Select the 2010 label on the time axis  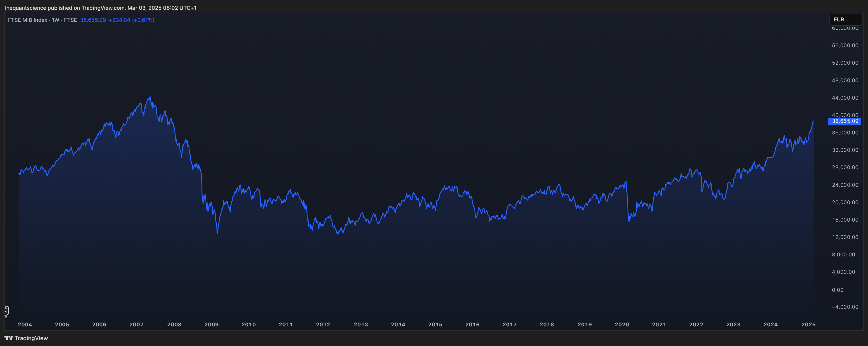249,324
